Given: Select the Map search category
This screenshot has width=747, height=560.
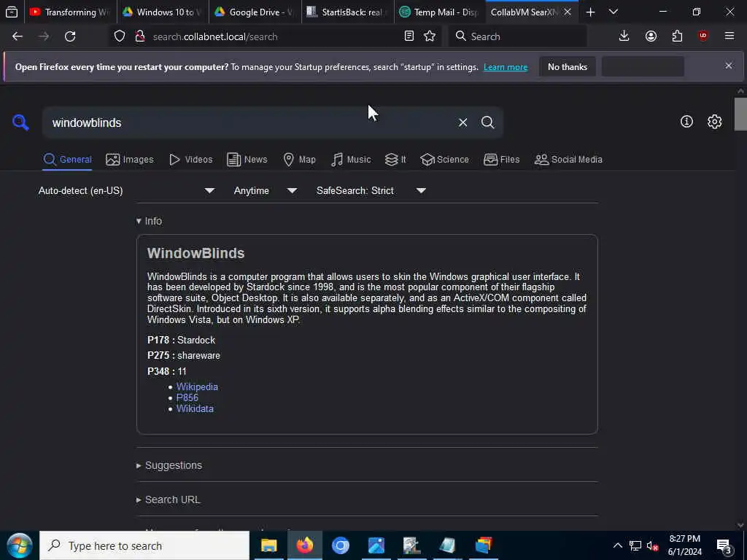Looking at the screenshot, I should (x=300, y=160).
